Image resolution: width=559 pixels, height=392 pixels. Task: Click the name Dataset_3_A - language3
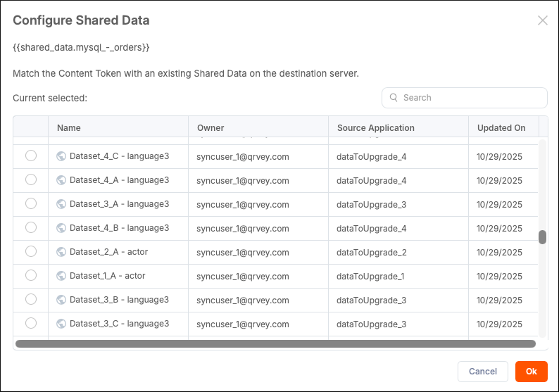(120, 204)
